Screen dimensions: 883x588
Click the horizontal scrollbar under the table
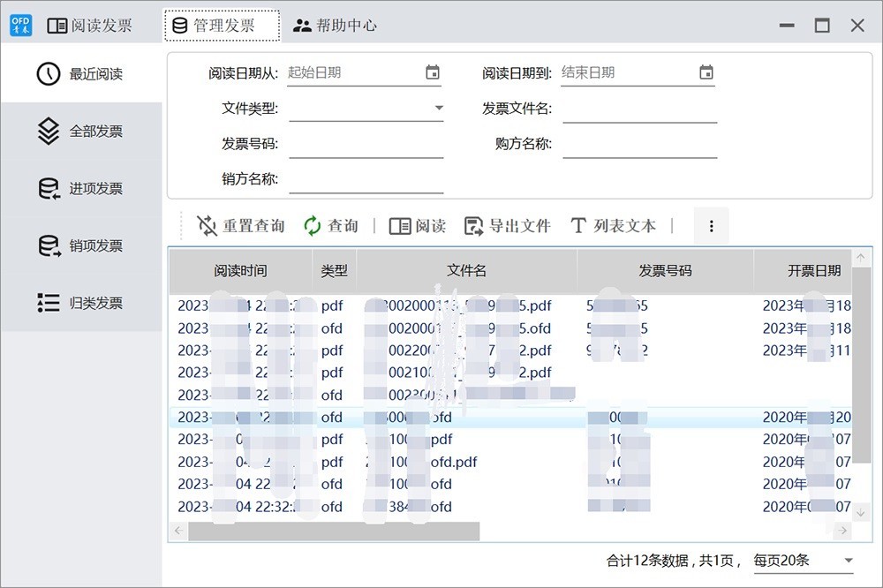point(334,531)
